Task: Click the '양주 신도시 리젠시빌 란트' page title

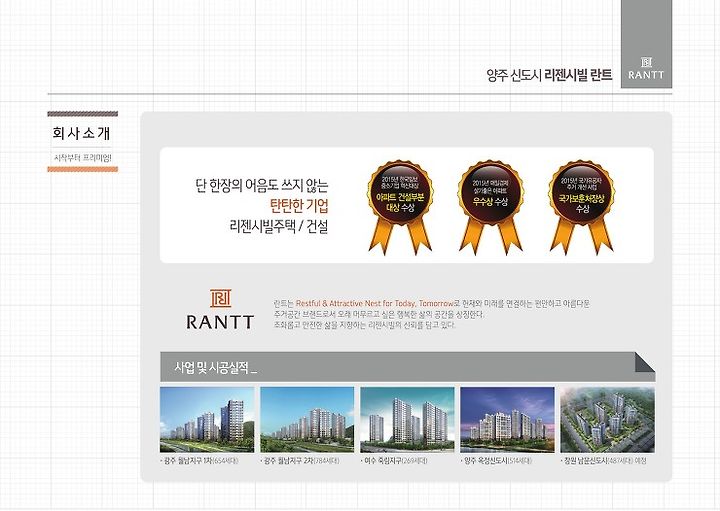Action: 549,75
